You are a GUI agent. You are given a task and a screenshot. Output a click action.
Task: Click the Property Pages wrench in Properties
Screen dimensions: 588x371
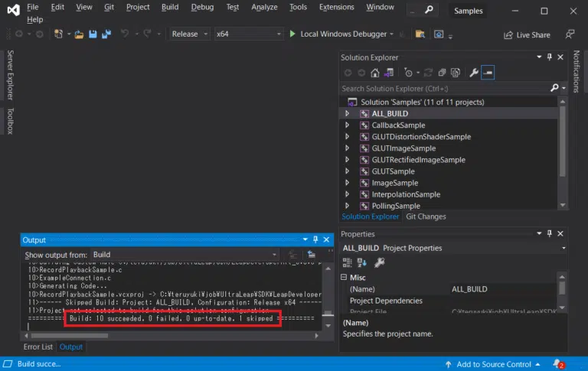379,262
